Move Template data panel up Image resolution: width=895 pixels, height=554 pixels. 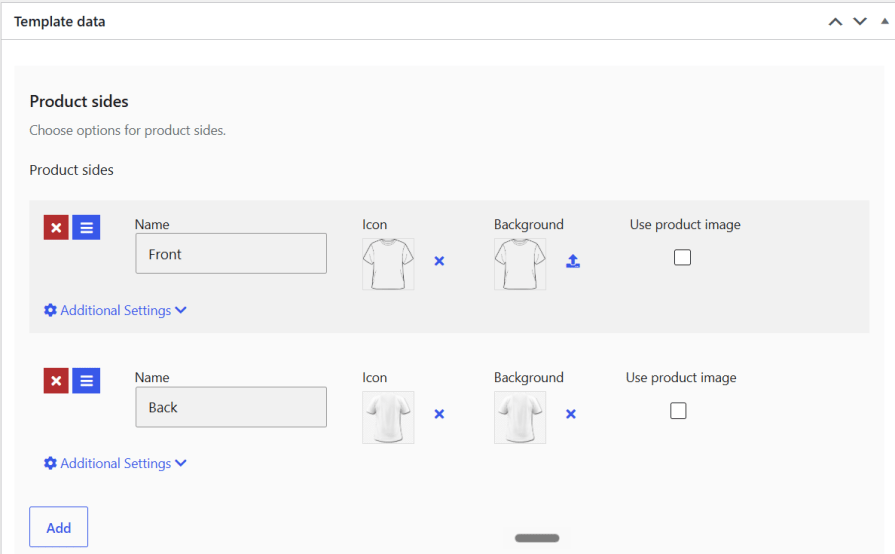[x=835, y=22]
